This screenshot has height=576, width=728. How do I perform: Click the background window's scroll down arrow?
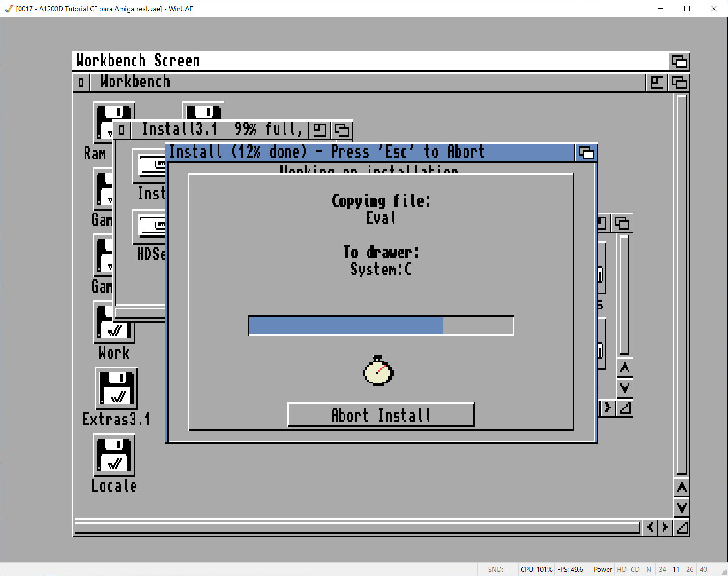point(625,387)
